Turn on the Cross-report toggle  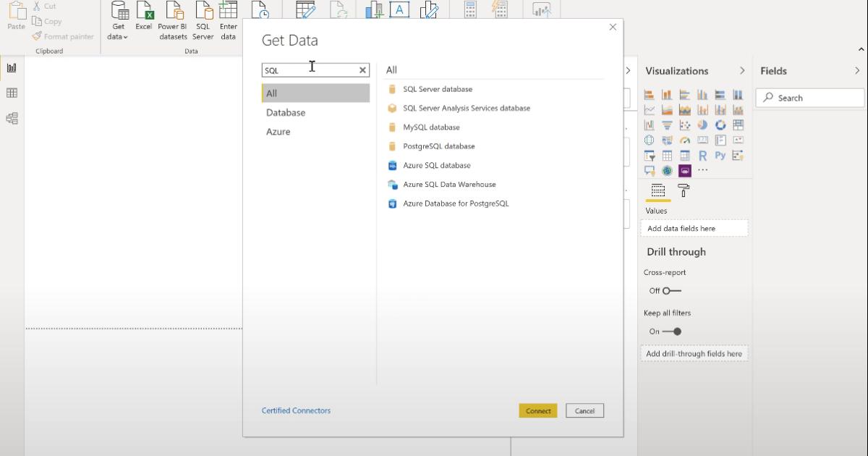tap(671, 291)
